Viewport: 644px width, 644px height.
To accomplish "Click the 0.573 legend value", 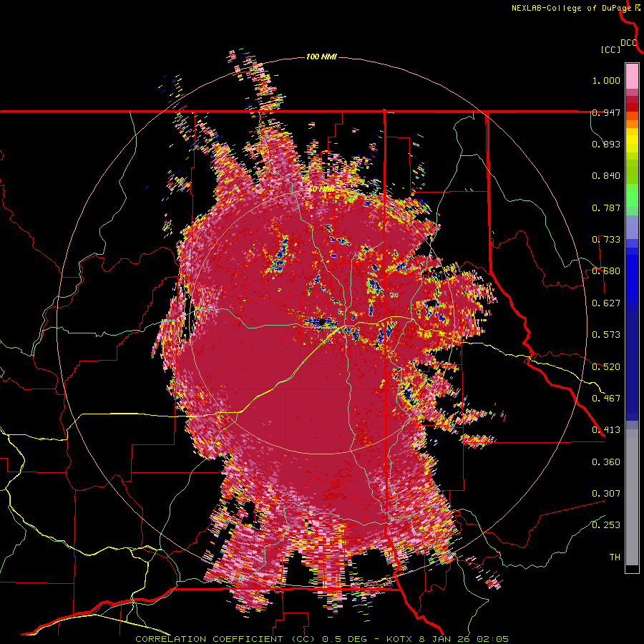I will (606, 335).
